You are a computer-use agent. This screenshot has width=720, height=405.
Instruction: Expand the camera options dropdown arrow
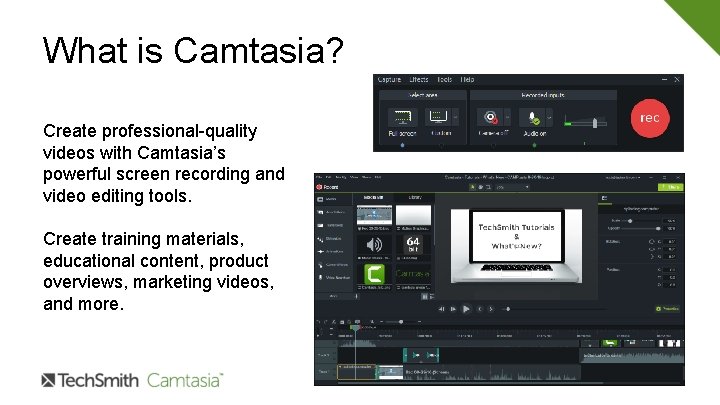coord(507,118)
